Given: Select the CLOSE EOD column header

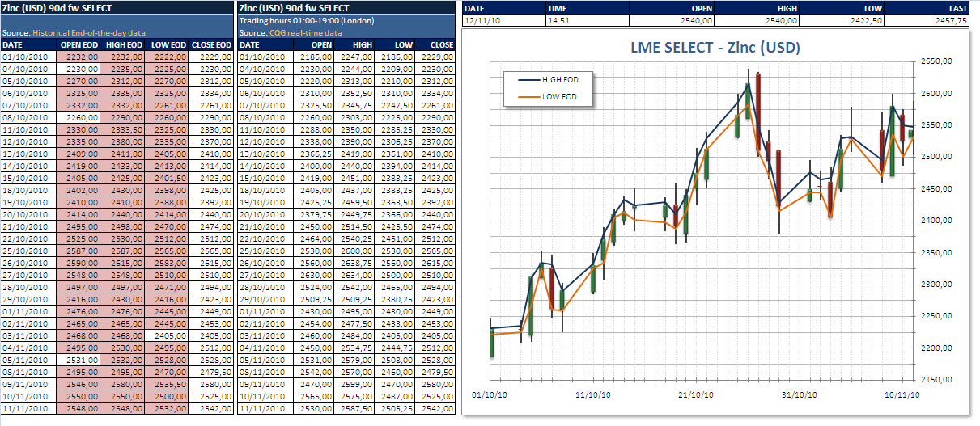Looking at the screenshot, I should coord(212,45).
